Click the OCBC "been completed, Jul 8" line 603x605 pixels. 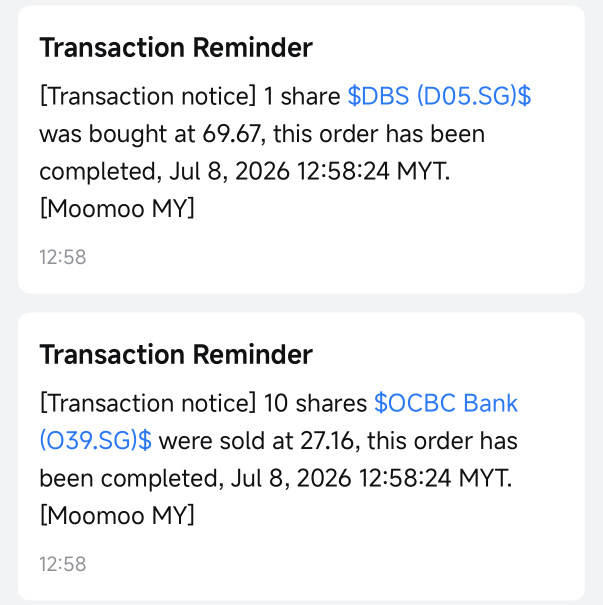(x=275, y=478)
